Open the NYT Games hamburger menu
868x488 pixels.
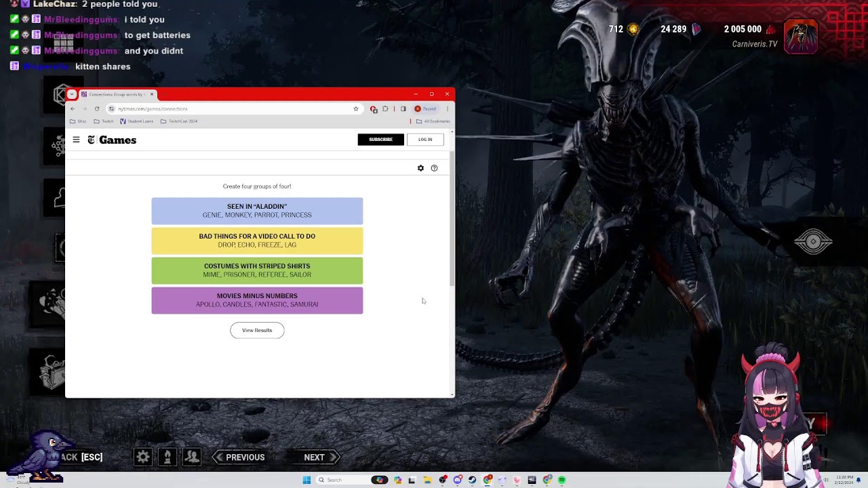tap(76, 140)
